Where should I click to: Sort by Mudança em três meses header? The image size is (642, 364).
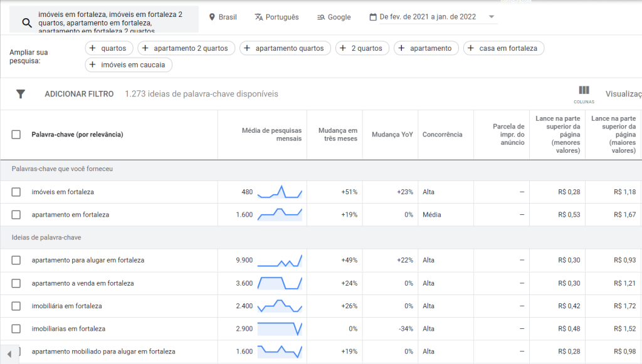pyautogui.click(x=338, y=135)
